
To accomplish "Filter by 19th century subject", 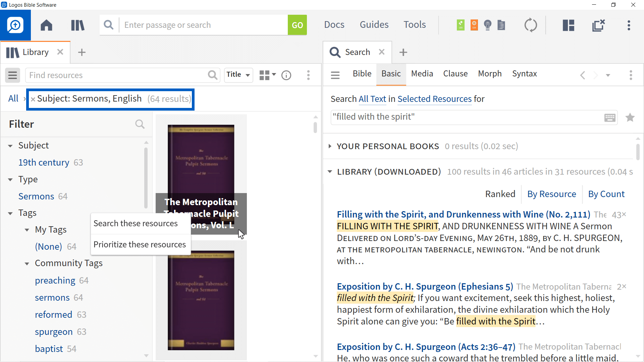I will [x=44, y=163].
